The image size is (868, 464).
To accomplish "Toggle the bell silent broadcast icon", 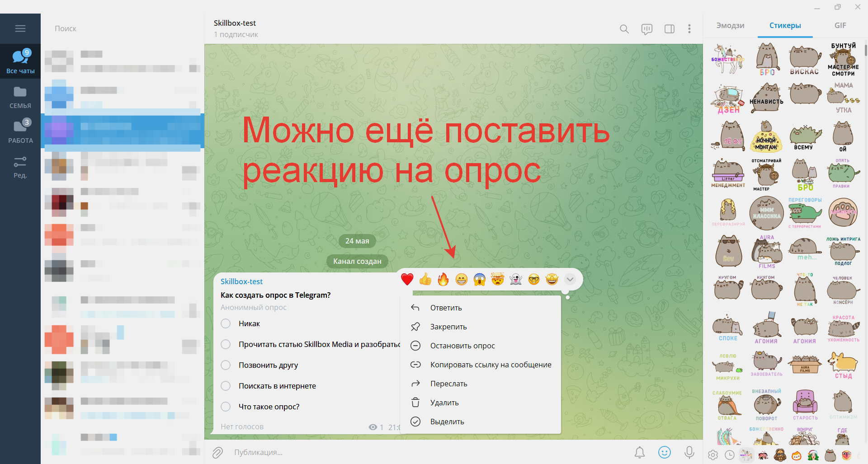I will pos(640,452).
